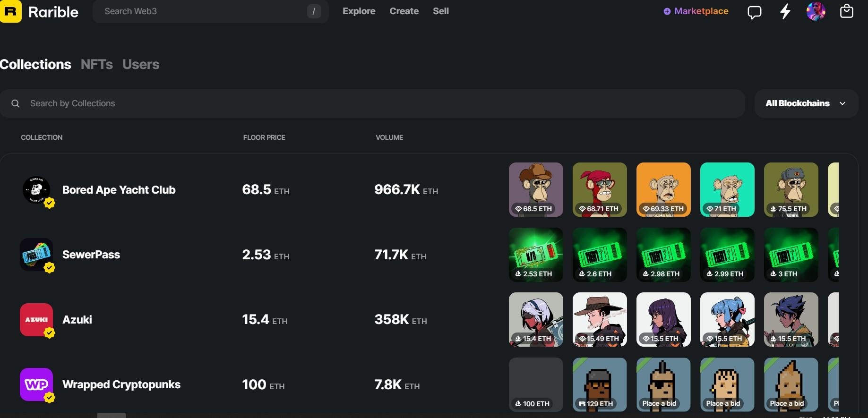The image size is (868, 418).
Task: Open the All Blockchains dropdown
Action: [x=806, y=103]
